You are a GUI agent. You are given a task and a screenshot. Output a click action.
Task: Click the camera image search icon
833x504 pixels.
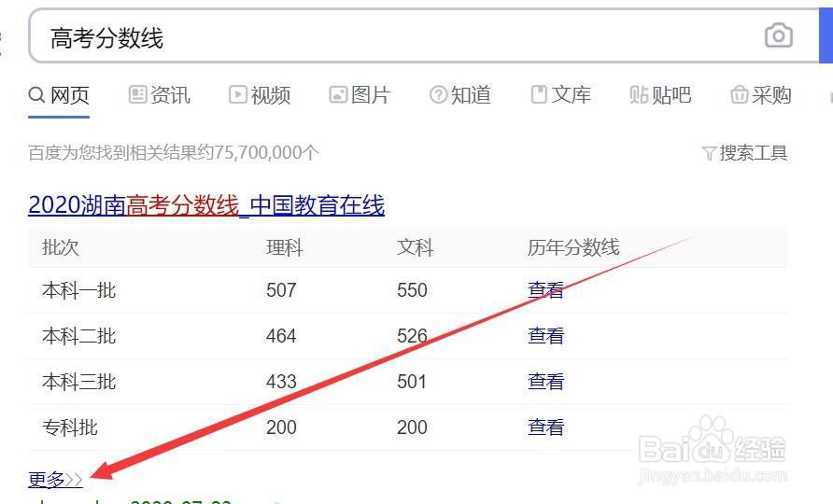coord(778,36)
